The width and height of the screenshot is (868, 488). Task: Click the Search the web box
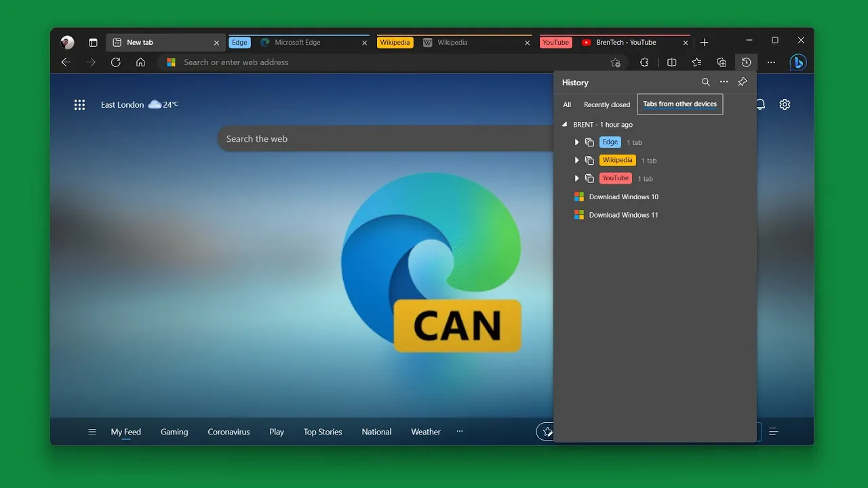pos(387,138)
